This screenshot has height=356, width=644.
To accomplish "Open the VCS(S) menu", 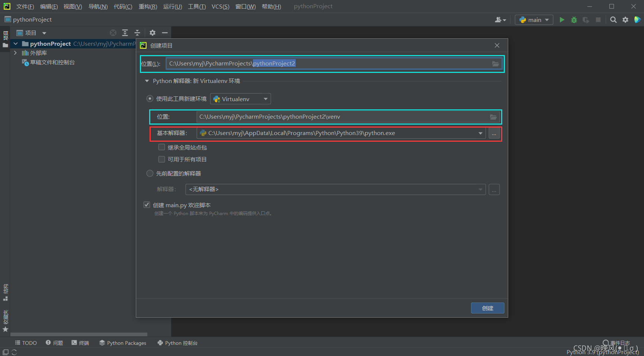I will [220, 7].
